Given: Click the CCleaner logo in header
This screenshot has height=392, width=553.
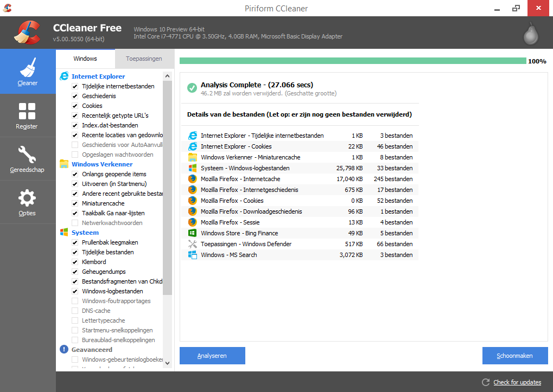Looking at the screenshot, I should [28, 33].
